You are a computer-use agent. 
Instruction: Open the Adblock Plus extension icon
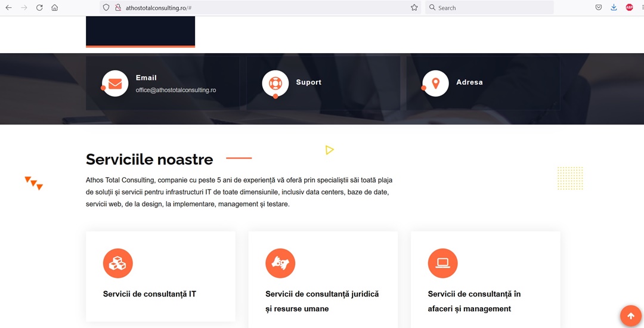[629, 7]
